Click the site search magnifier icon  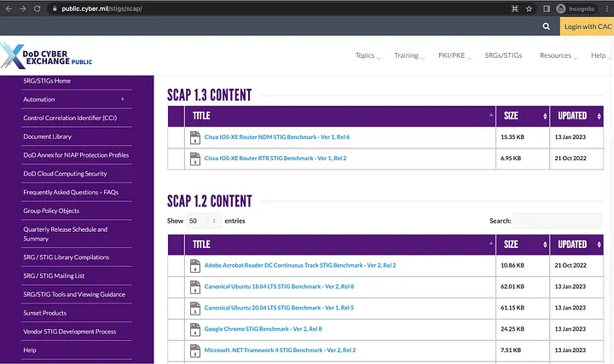[547, 26]
